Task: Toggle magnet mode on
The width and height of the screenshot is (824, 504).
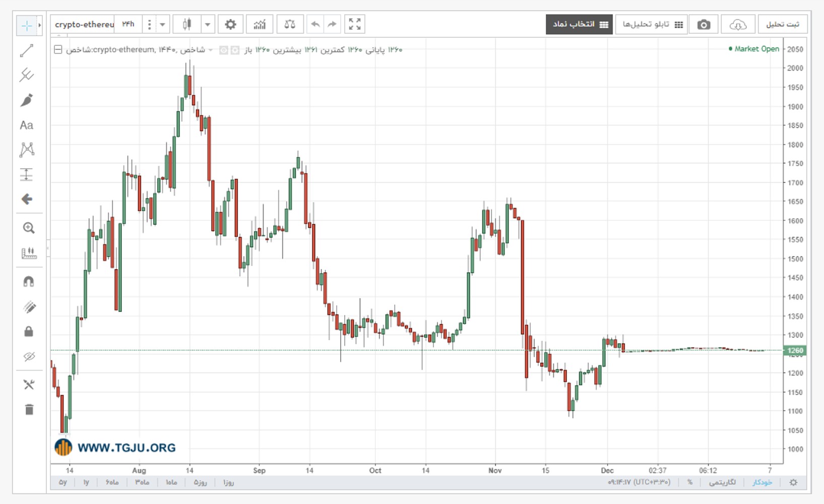Action: point(29,282)
